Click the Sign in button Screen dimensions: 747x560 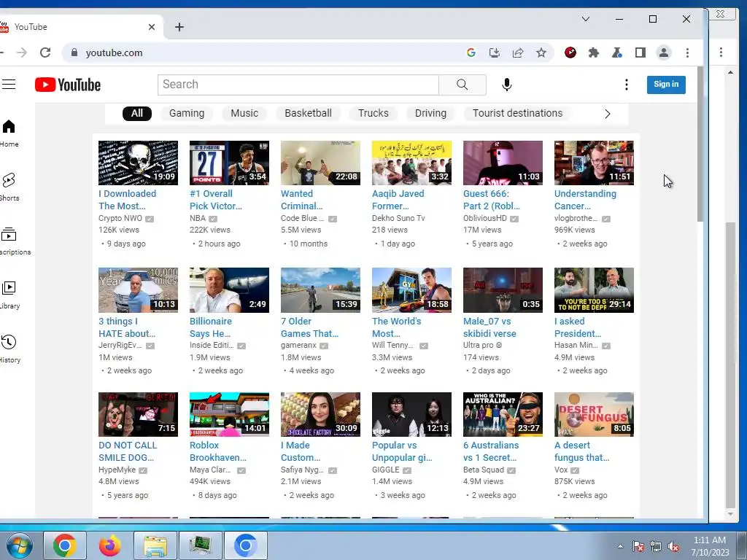(x=666, y=85)
